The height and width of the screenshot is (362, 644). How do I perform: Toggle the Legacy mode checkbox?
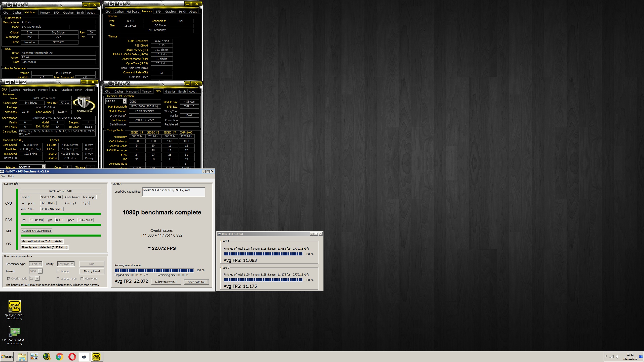(58, 279)
